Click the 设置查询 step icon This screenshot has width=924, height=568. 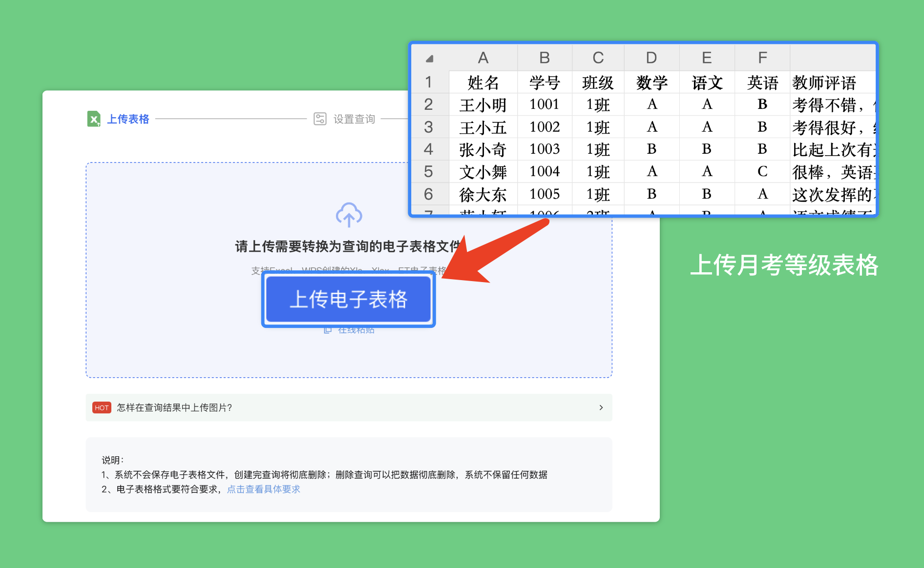pos(320,119)
